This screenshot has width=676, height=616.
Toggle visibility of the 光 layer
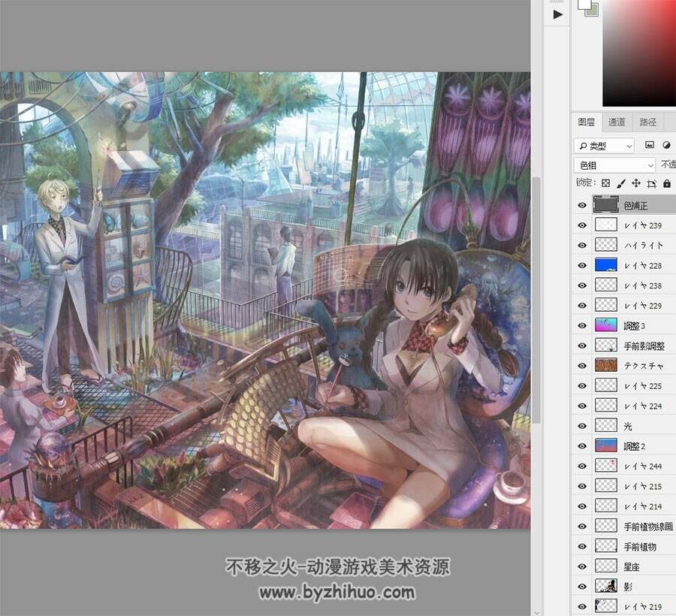[582, 425]
